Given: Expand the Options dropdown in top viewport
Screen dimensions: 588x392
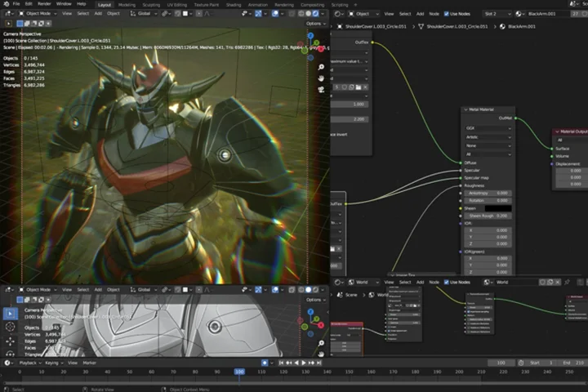Looking at the screenshot, I should coord(316,23).
